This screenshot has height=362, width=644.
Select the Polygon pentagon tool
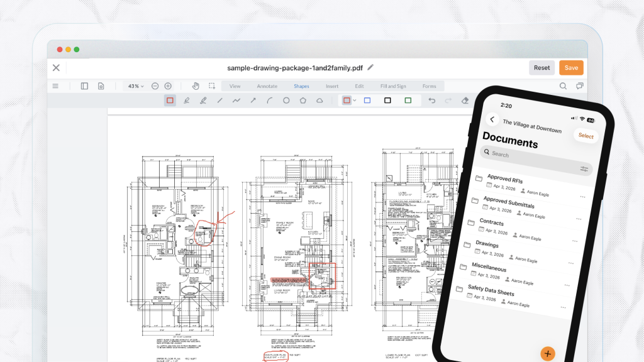tap(303, 101)
